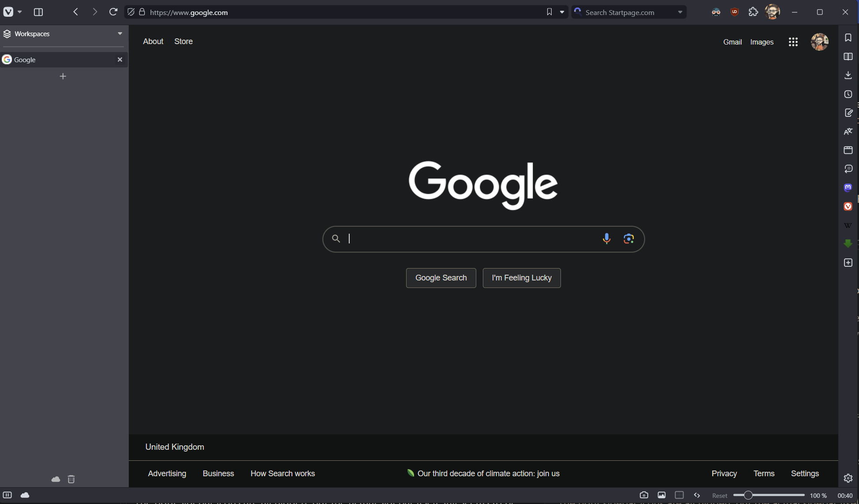Toggle the side panel in status bar
The image size is (859, 504).
point(7,495)
